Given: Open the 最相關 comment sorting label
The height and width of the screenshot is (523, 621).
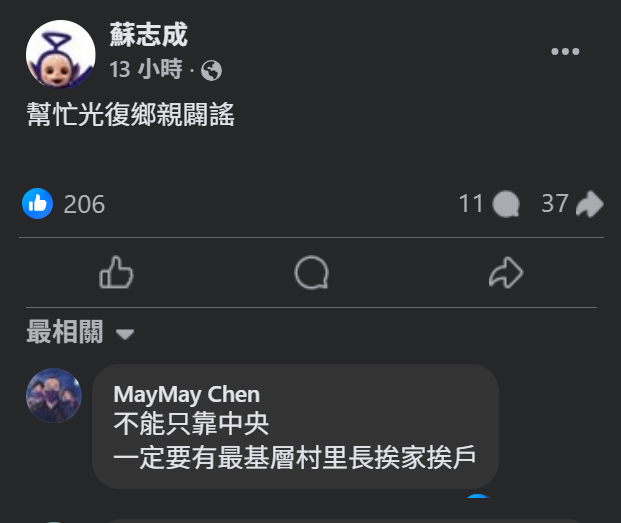Looking at the screenshot, I should point(65,332).
